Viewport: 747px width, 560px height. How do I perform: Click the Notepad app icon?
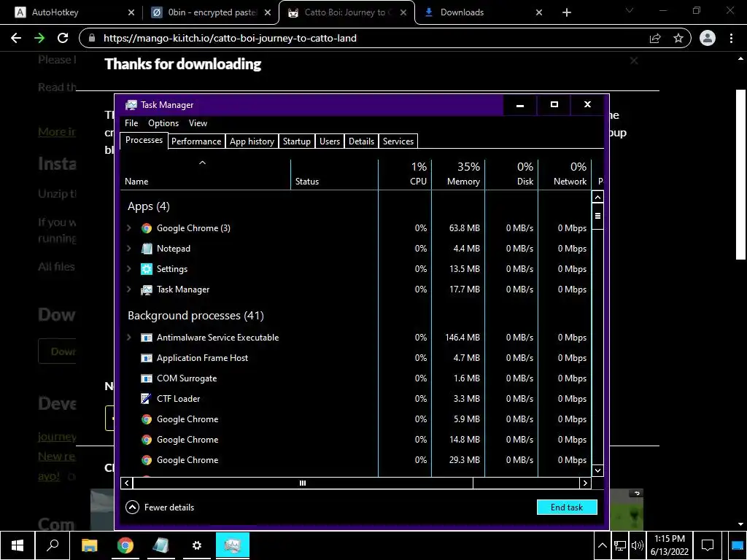(146, 249)
